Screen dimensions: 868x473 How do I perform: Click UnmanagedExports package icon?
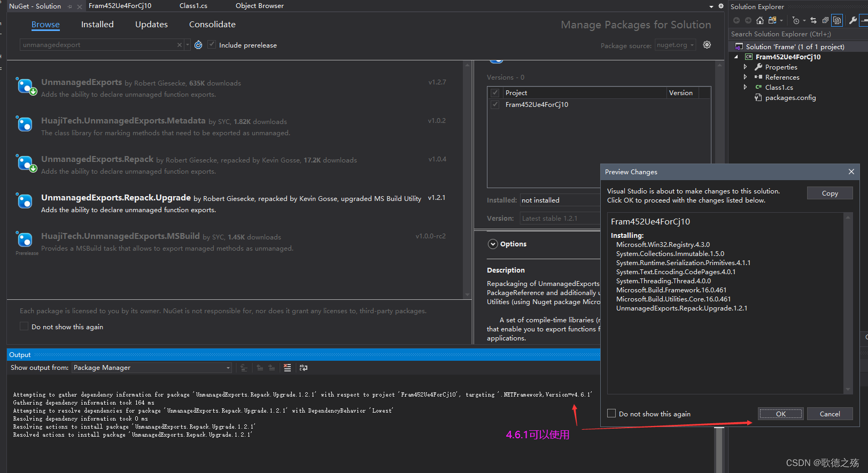point(25,86)
